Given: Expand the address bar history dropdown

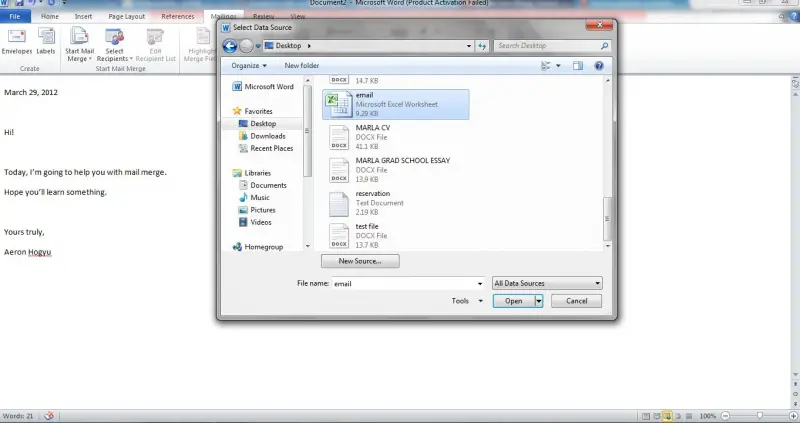Looking at the screenshot, I should (469, 46).
